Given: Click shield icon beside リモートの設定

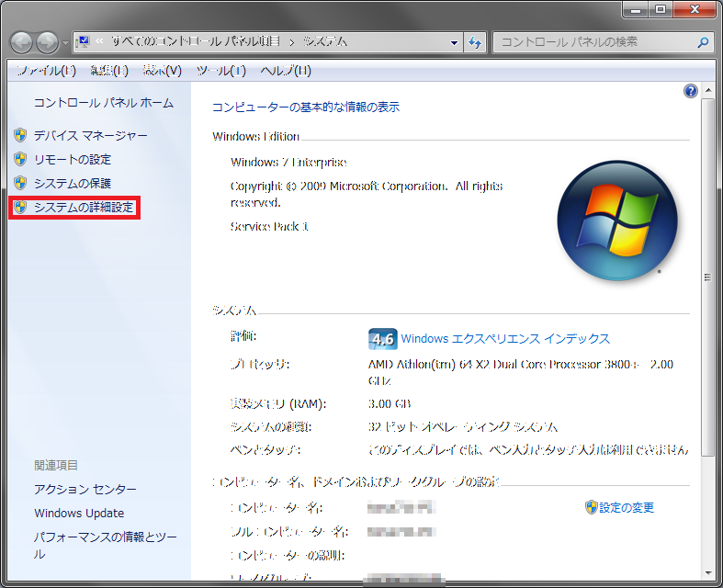Looking at the screenshot, I should 20,159.
